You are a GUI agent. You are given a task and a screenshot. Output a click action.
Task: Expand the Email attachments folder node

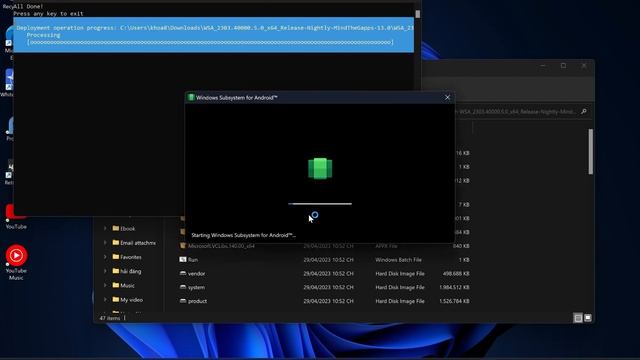tap(105, 243)
